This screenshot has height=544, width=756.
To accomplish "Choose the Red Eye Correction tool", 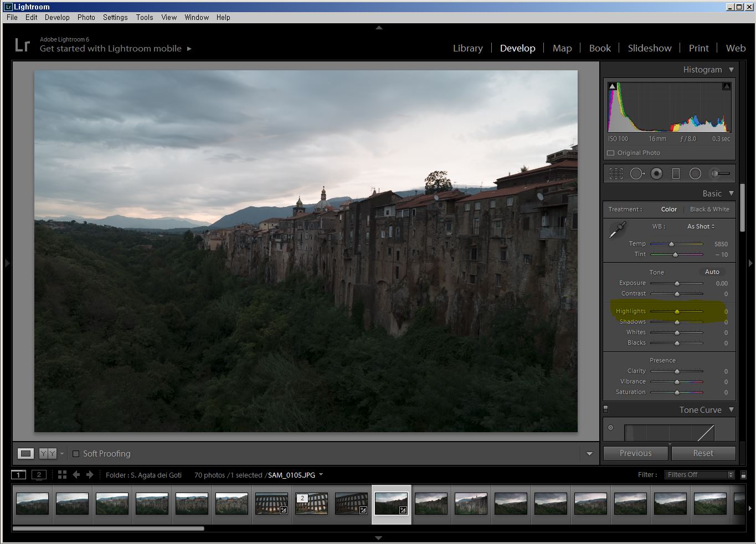I will click(x=656, y=174).
